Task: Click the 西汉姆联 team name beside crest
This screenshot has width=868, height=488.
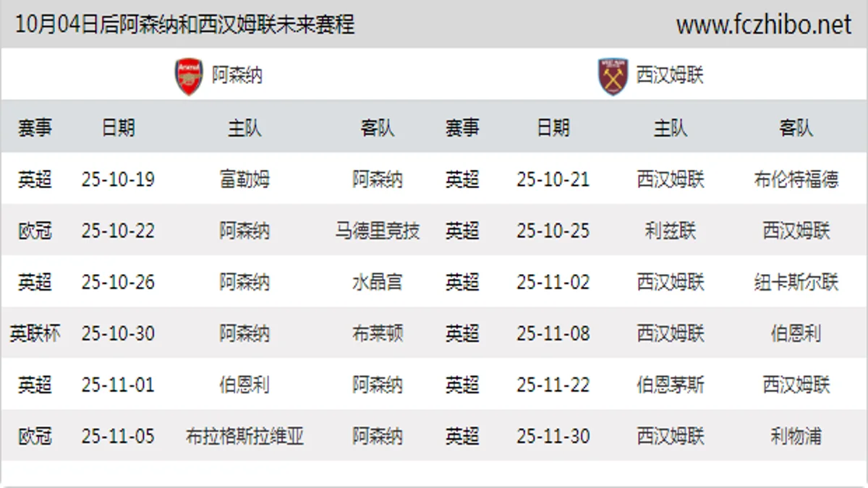Action: pos(670,75)
